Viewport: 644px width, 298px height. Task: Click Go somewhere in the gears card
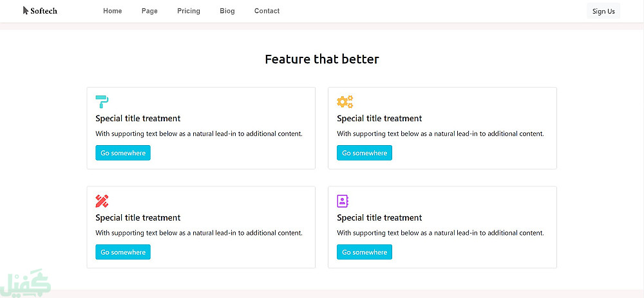click(365, 153)
